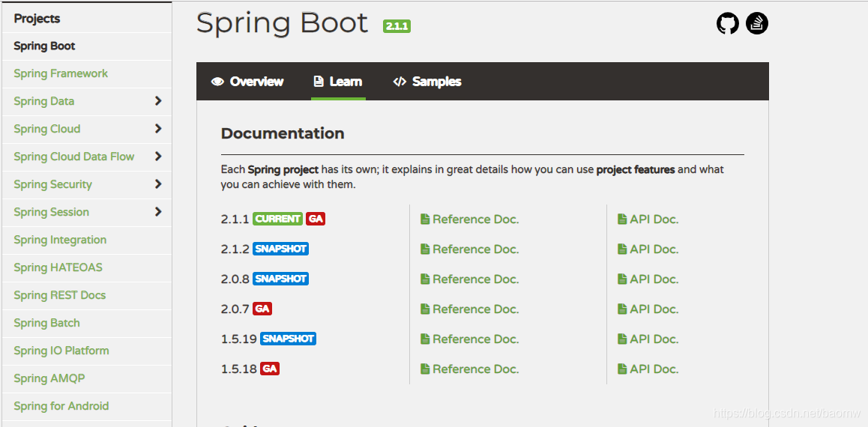Open Spring REST Docs project
This screenshot has width=868, height=427.
coord(60,295)
